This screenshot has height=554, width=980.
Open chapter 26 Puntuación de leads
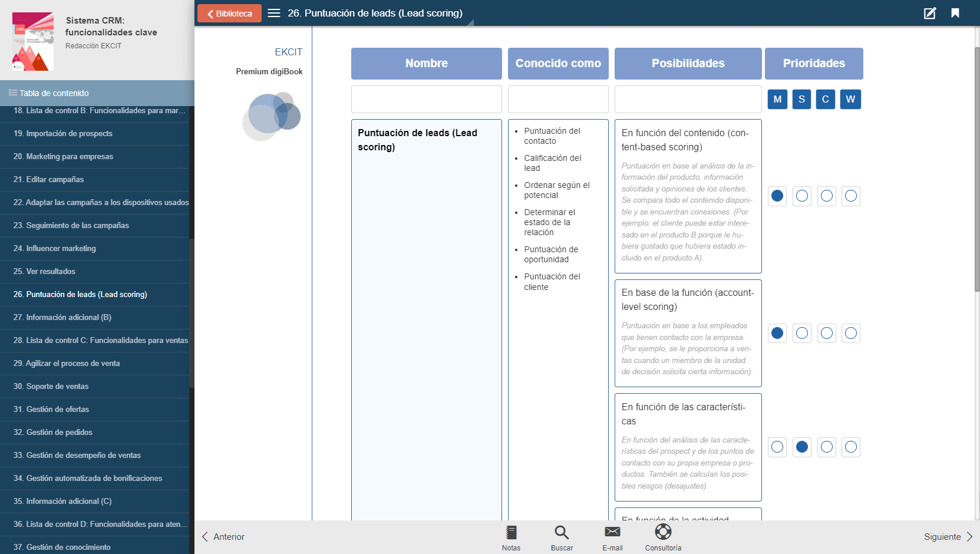[x=94, y=295]
